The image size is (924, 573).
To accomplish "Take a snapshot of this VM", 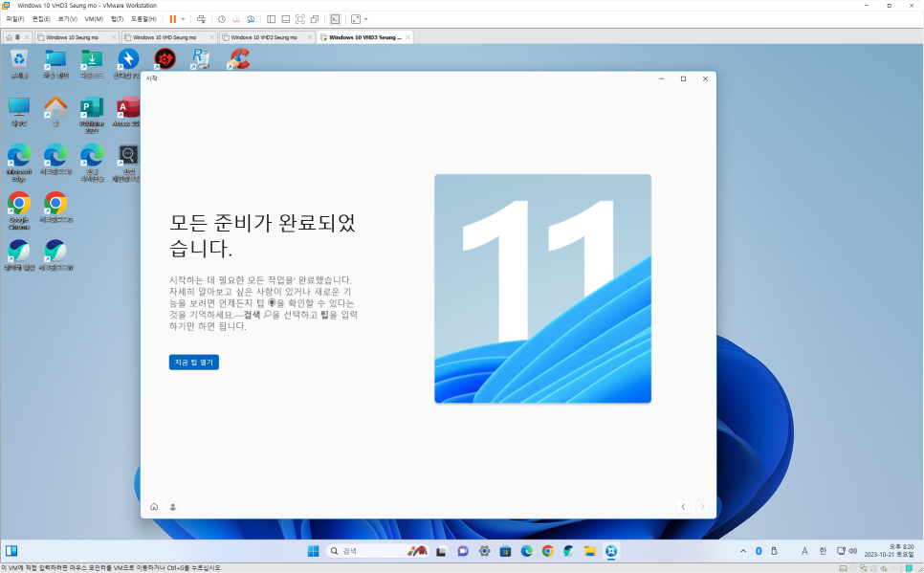I will tap(222, 19).
